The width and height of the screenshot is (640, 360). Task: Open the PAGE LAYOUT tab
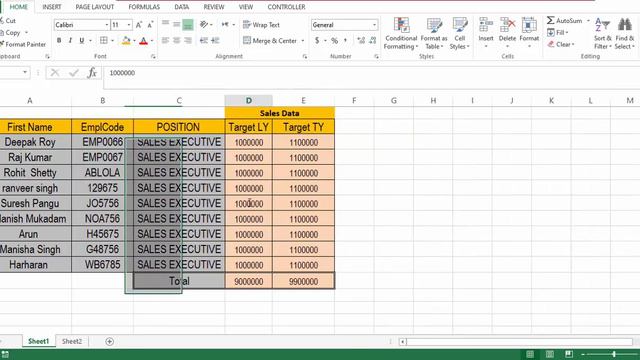(95, 7)
